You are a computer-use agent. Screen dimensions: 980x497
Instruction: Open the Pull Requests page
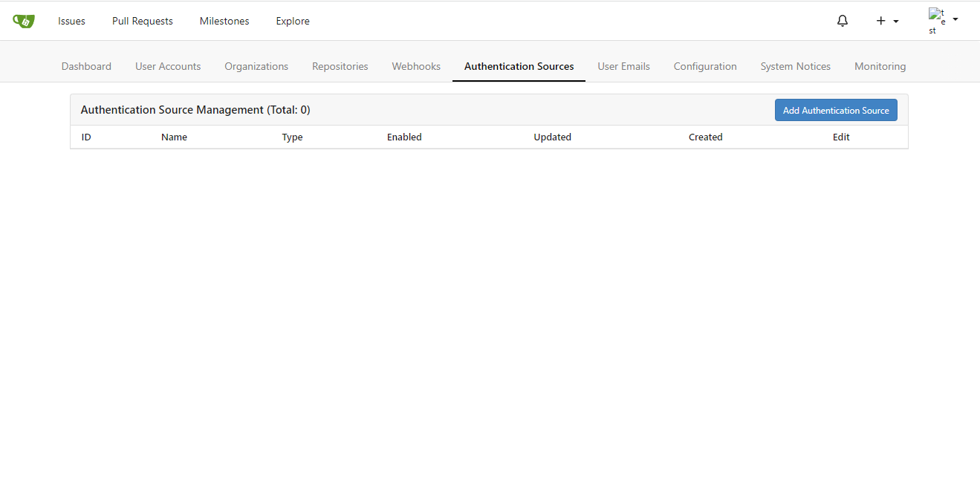pyautogui.click(x=142, y=21)
